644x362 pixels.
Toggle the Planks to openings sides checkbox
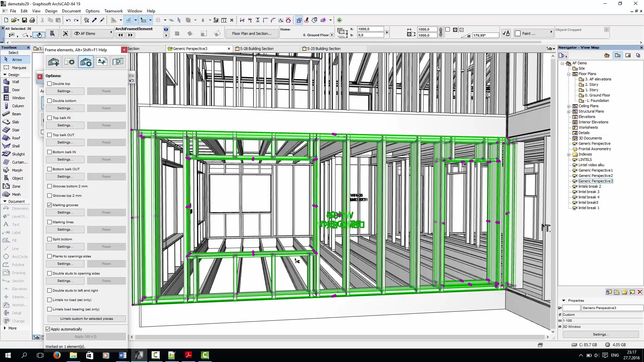coord(50,256)
